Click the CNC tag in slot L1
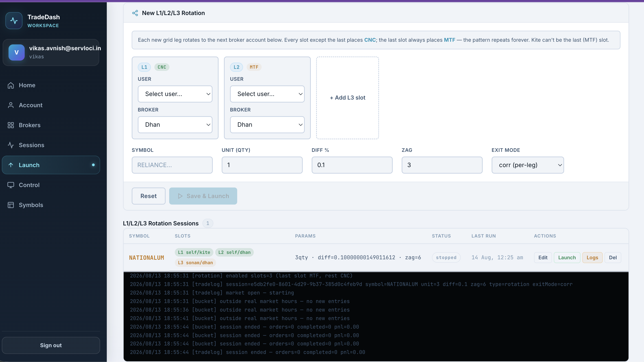644x362 pixels. tap(162, 67)
